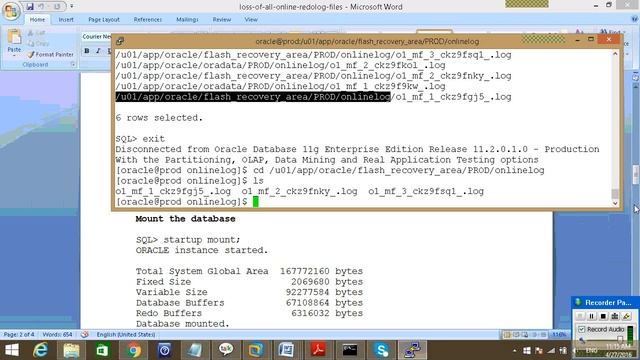Click o1_mf_2_ckz9fnky_.log in ls output
This screenshot has height=360, width=640.
pos(299,191)
